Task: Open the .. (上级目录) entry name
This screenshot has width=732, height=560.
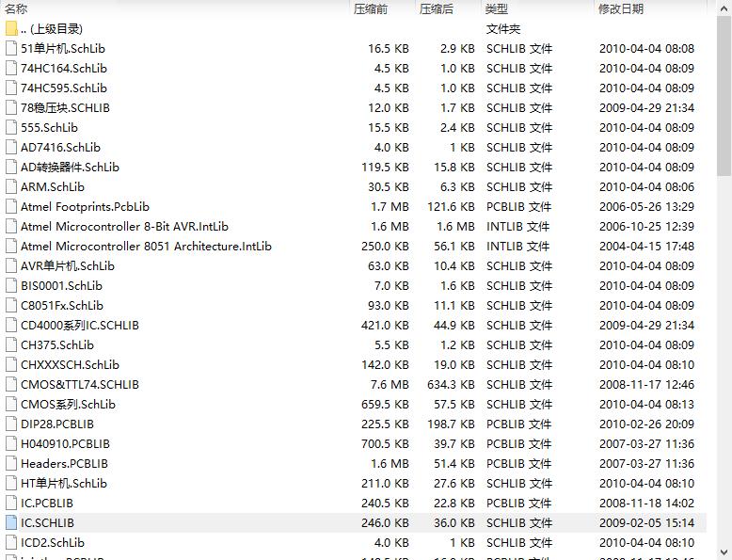Action: [52, 29]
